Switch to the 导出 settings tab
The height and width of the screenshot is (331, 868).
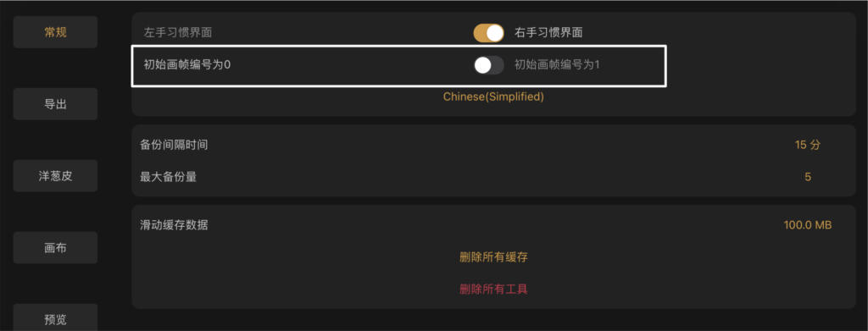55,104
